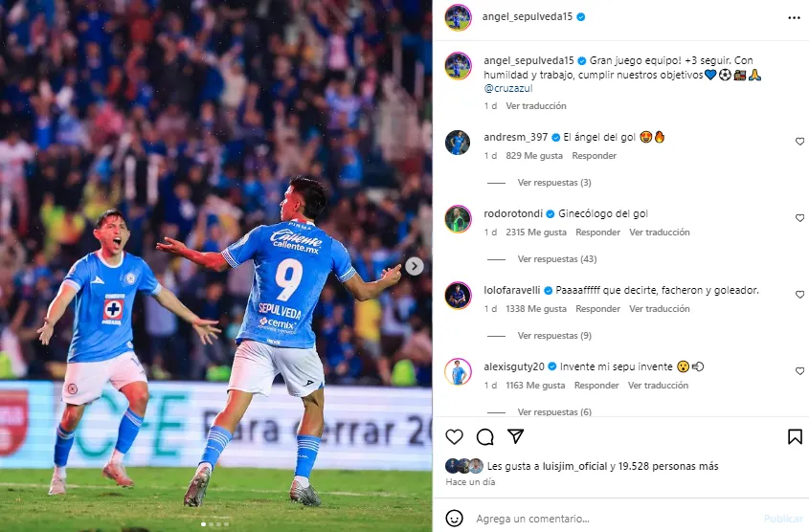Save the post with the bookmark icon
This screenshot has height=532, width=809.
click(x=795, y=437)
